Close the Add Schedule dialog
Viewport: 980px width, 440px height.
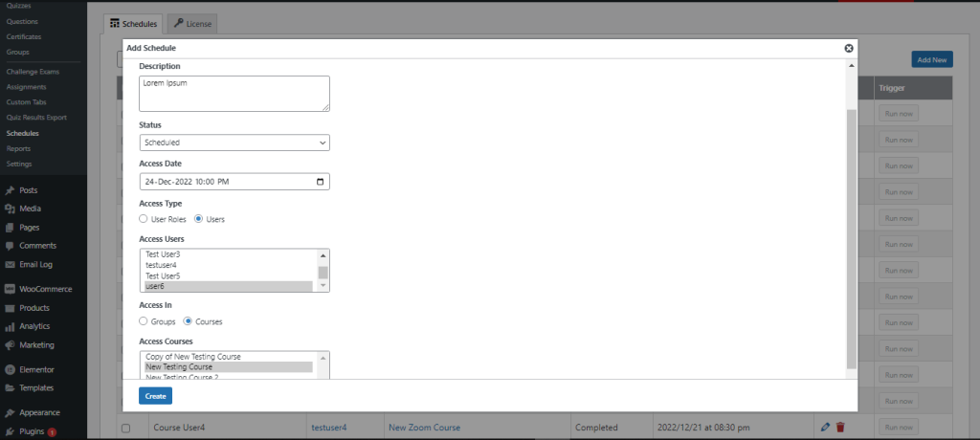coord(848,48)
